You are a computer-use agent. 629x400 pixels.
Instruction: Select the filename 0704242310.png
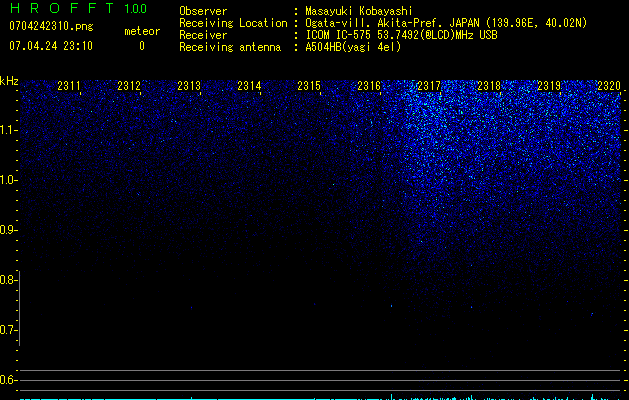(51, 26)
